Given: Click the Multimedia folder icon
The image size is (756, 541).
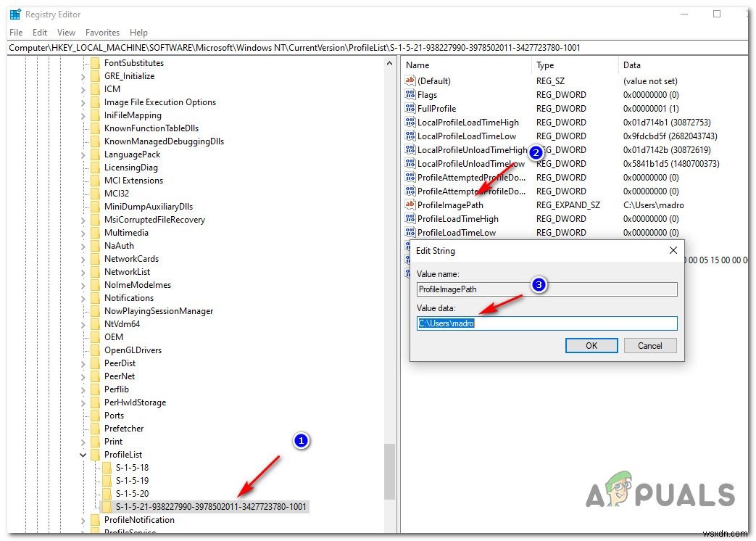Looking at the screenshot, I should click(x=96, y=233).
